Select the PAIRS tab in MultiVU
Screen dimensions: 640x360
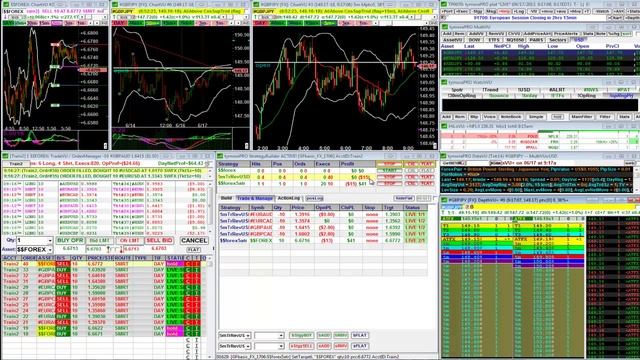(x=536, y=40)
